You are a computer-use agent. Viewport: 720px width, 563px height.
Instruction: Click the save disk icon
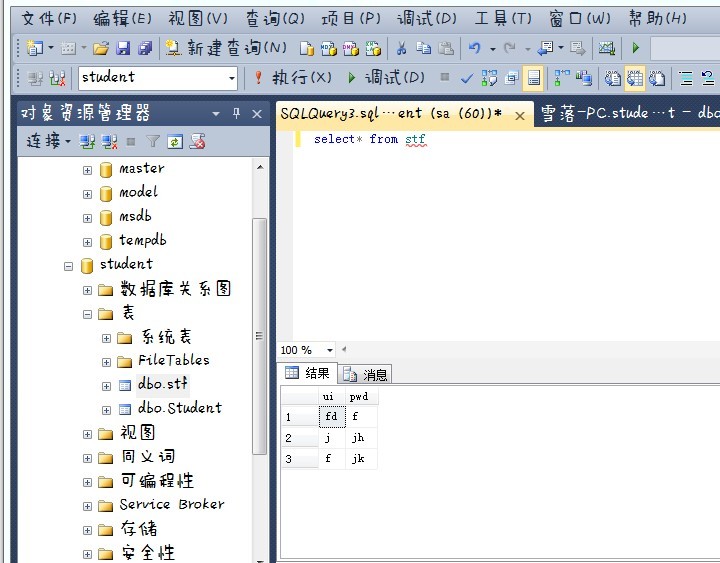click(123, 48)
